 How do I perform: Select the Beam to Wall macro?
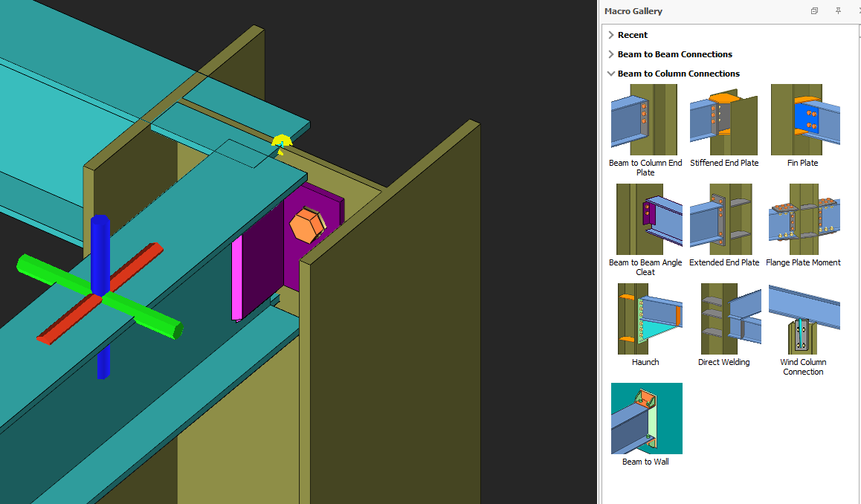646,419
